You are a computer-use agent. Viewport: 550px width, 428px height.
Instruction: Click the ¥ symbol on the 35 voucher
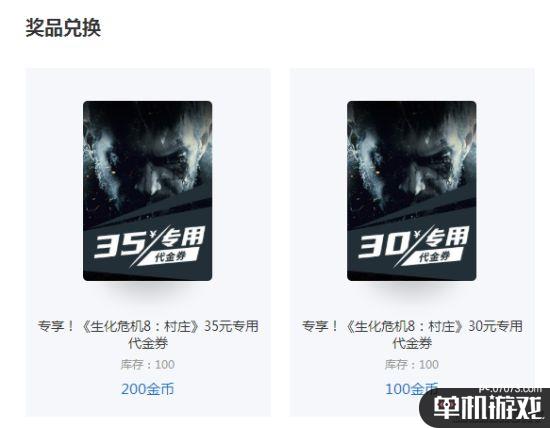click(x=153, y=234)
